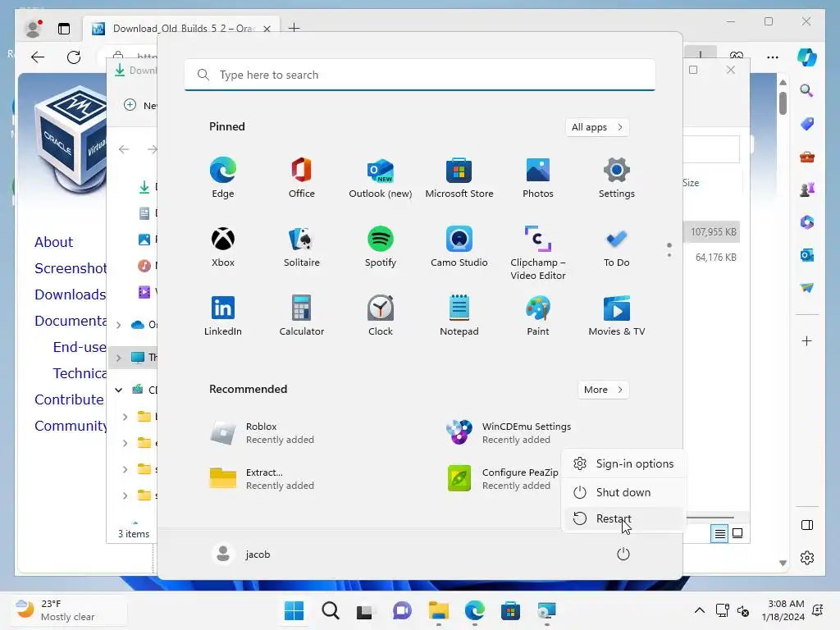Open Camo Studio app
Screen dimensions: 840x630
[459, 247]
